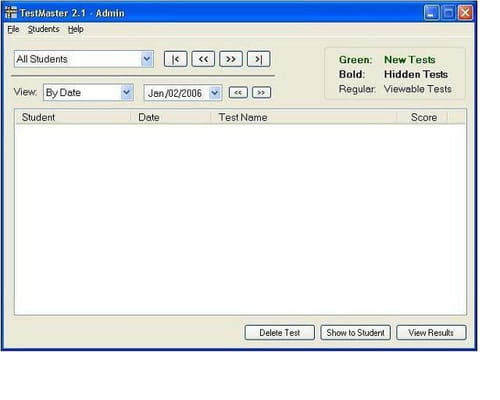Viewport: 500px width, 400px height.
Task: Open the Help menu
Action: pyautogui.click(x=76, y=29)
